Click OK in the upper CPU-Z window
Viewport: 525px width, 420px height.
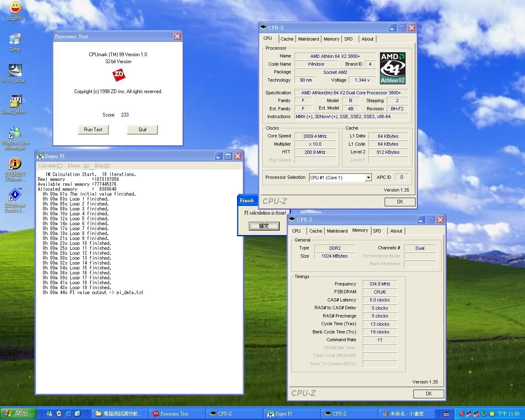(x=400, y=202)
